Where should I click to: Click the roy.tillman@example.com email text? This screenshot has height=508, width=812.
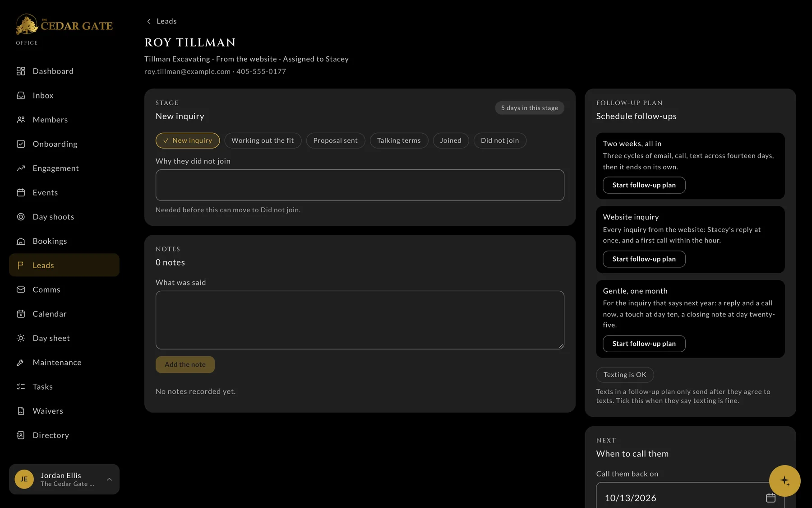[187, 71]
